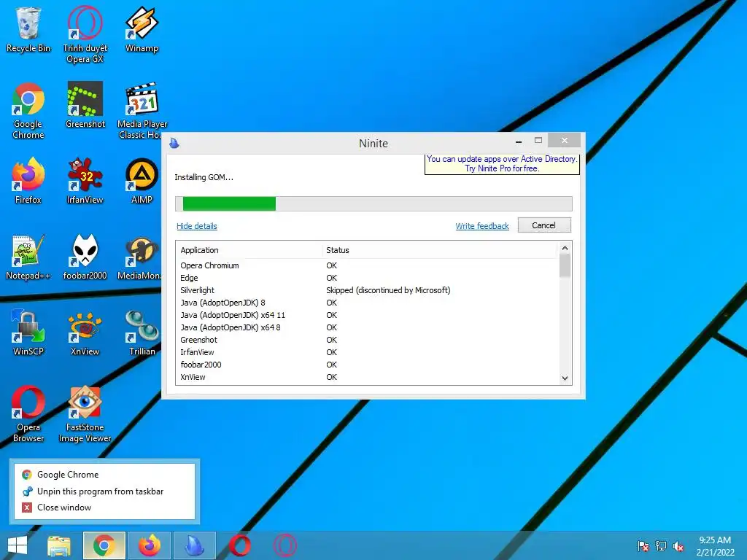This screenshot has width=747, height=560.
Task: Click the Windows Start button
Action: coord(18,545)
